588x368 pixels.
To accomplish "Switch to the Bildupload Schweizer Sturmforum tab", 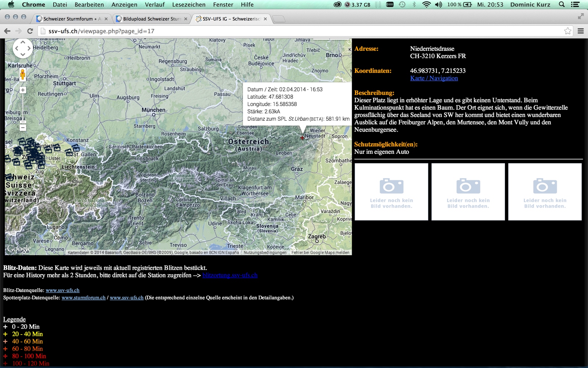I will 151,19.
